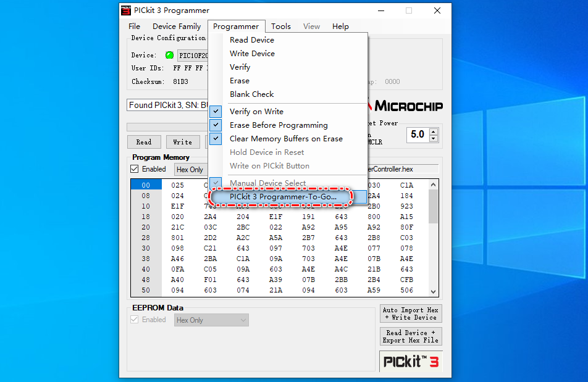The image size is (588, 382).
Task: Open the Device Family menu
Action: [177, 26]
